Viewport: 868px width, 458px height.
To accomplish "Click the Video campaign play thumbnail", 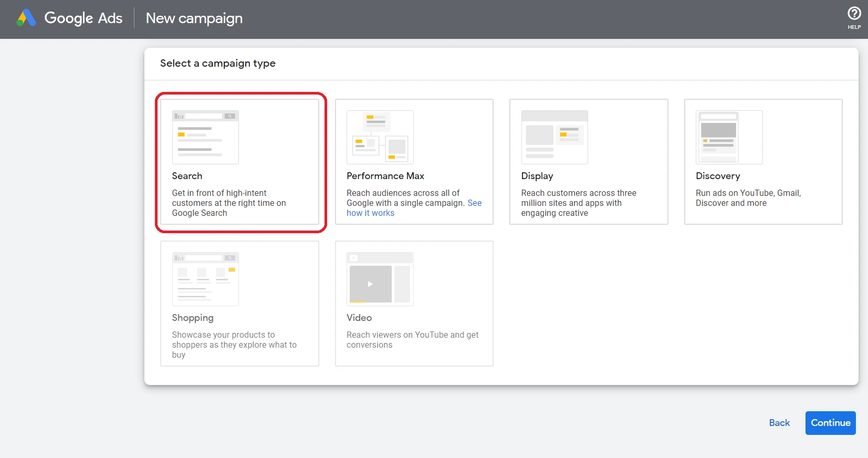I will point(371,284).
